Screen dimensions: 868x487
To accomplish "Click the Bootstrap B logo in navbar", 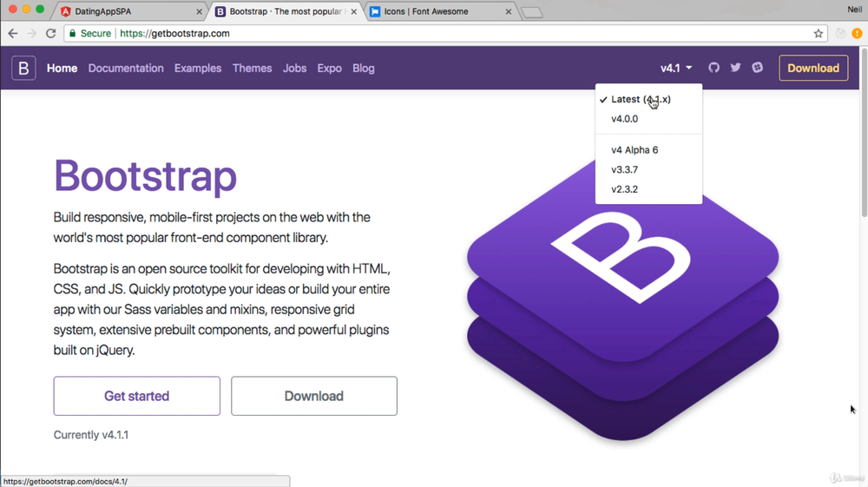I will 23,68.
